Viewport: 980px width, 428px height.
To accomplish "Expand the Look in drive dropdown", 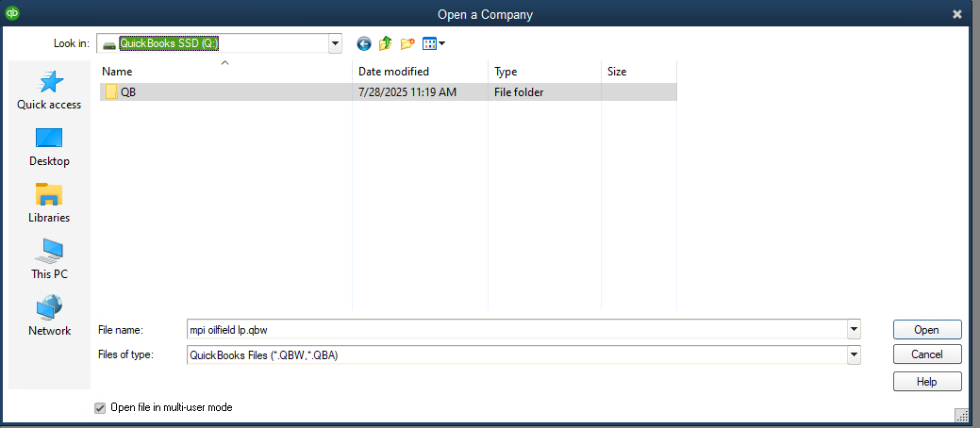I will 336,43.
